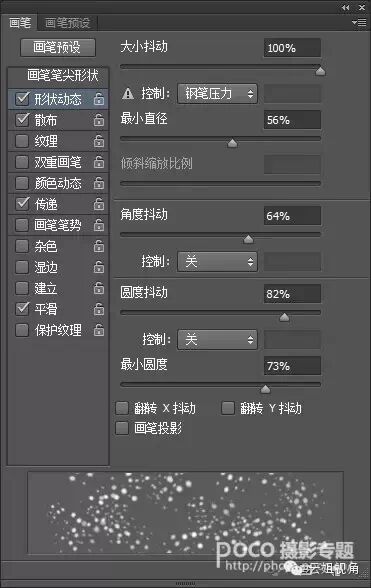The image size is (371, 588).
Task: Open the 圆度抖动 控制 dropdown
Action: tap(218, 340)
